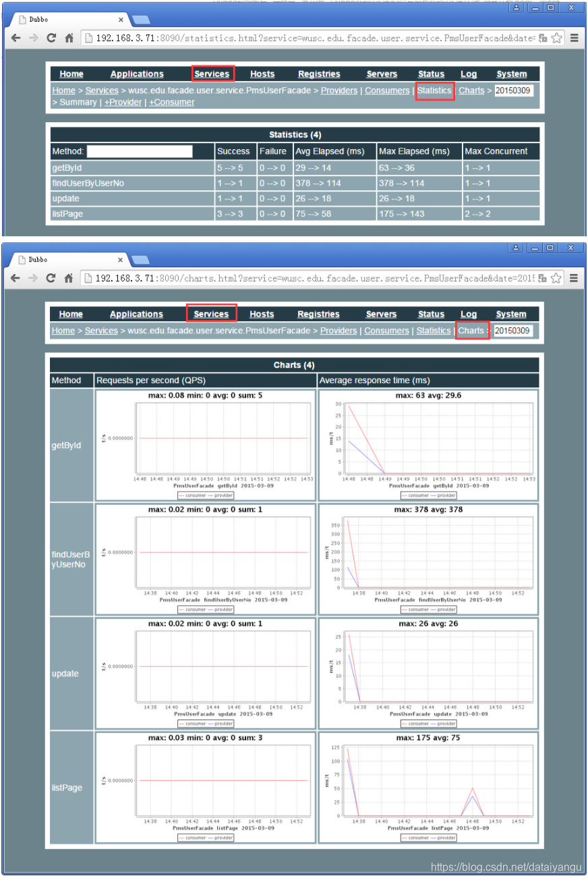Click the getById QPS chart
This screenshot has width=588, height=880.
coord(205,445)
